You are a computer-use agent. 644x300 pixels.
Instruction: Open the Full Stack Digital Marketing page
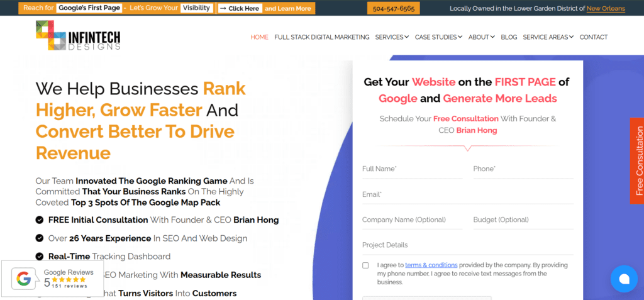[x=321, y=37]
